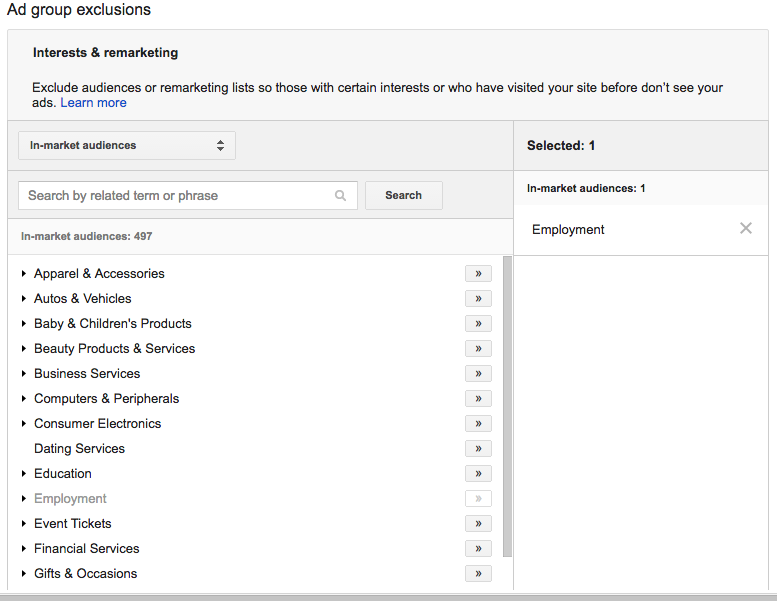Select the Dating Services list entry
The height and width of the screenshot is (601, 777).
point(79,448)
